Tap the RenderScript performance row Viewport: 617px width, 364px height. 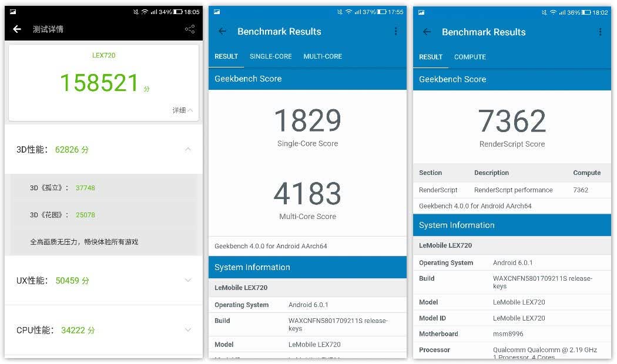click(x=512, y=190)
